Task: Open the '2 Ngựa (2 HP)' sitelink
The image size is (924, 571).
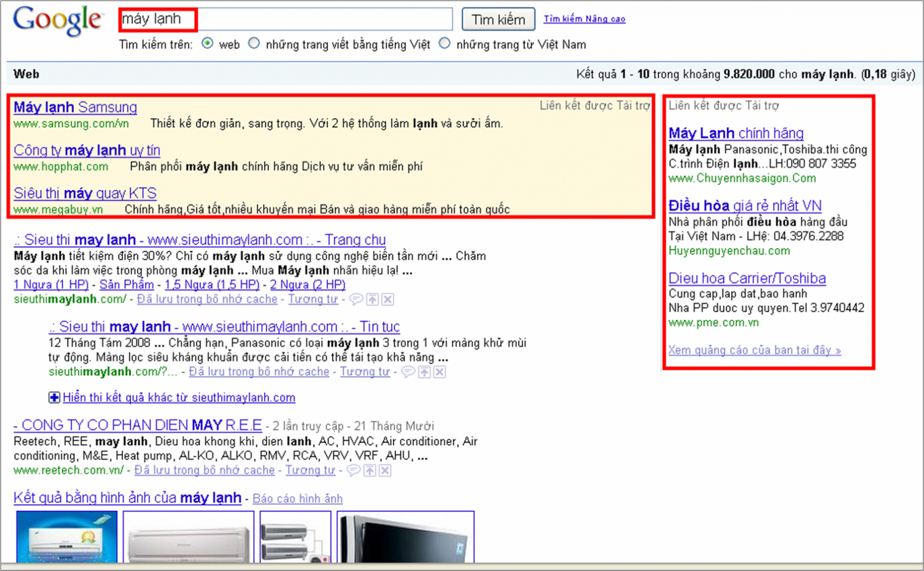Action: [x=307, y=284]
